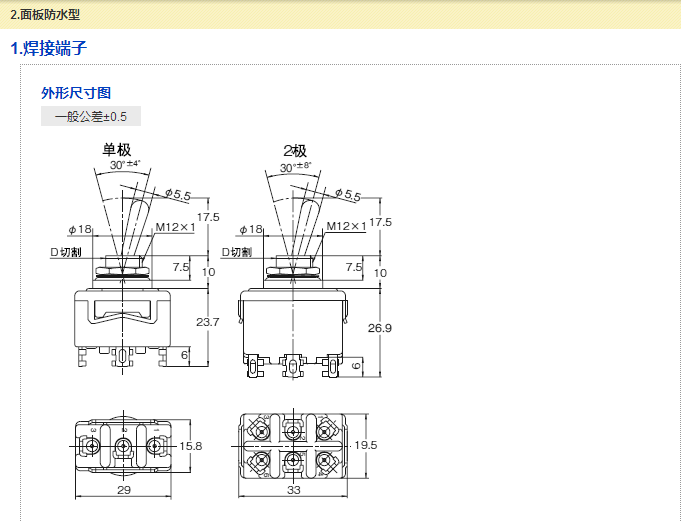Select the 15.8 width dimension
Image resolution: width=681 pixels, height=521 pixels.
(190, 445)
